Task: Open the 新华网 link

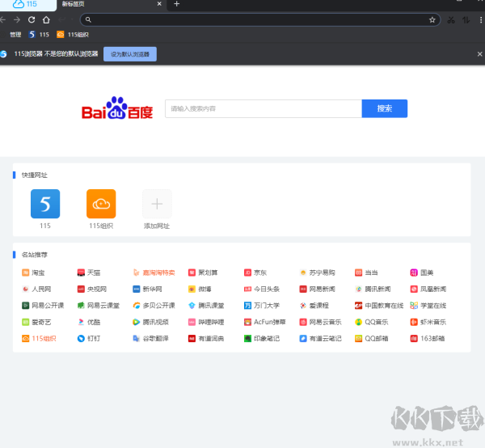Action: coord(148,289)
